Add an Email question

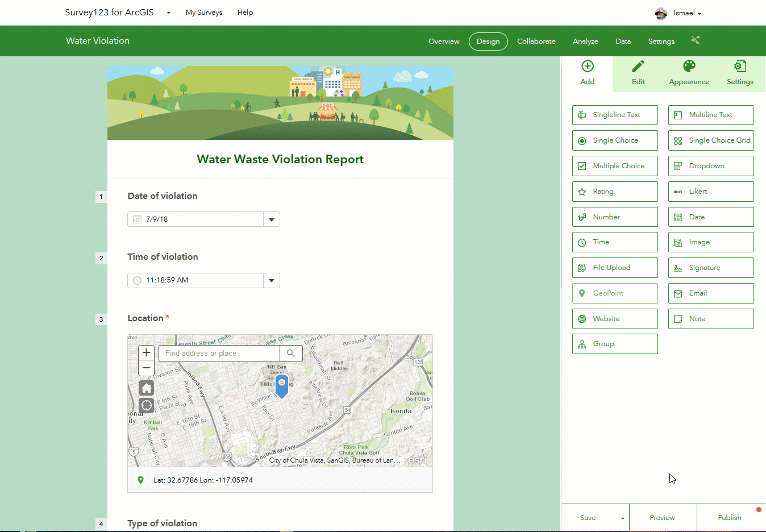[x=711, y=293]
